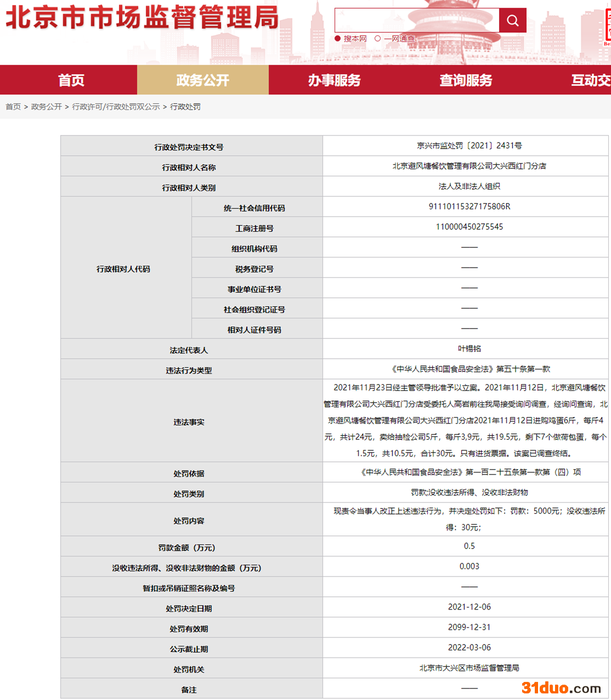Click the 政务公开 breadcrumb link

[47, 106]
